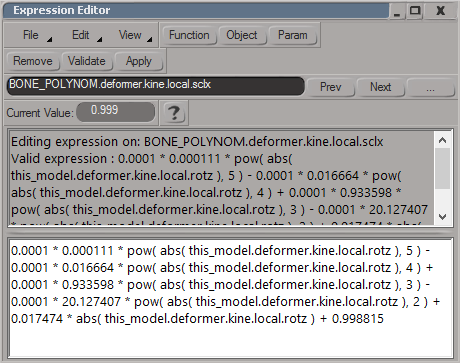The width and height of the screenshot is (460, 363).
Task: Open the File menu
Action: pyautogui.click(x=31, y=35)
